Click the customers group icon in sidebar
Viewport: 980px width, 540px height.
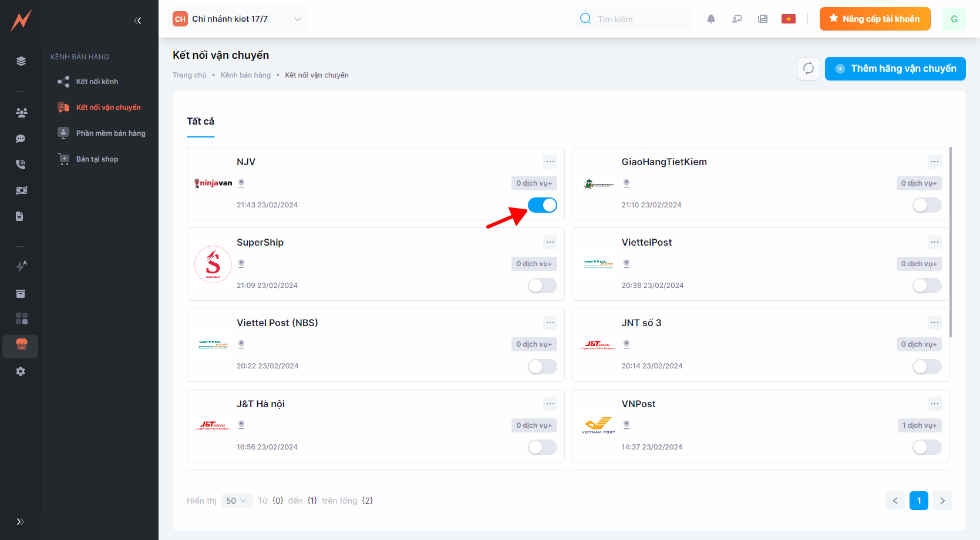click(x=21, y=113)
